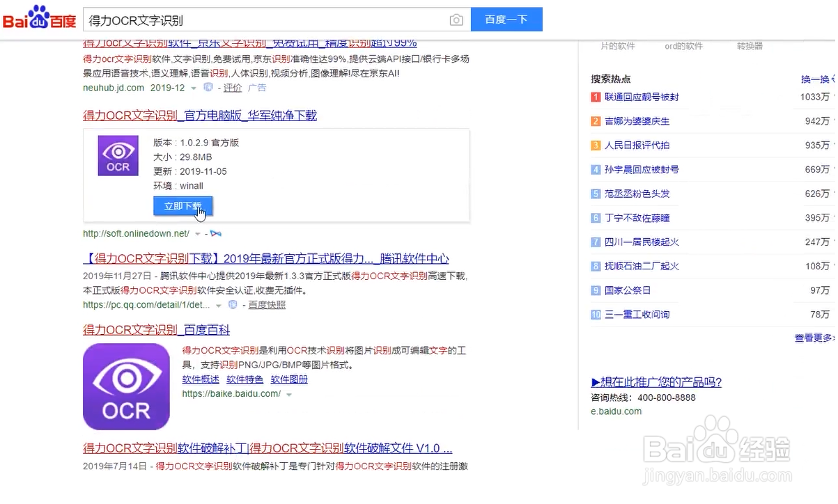
Task: Click the 广告 label under the JD result
Action: pos(257,88)
